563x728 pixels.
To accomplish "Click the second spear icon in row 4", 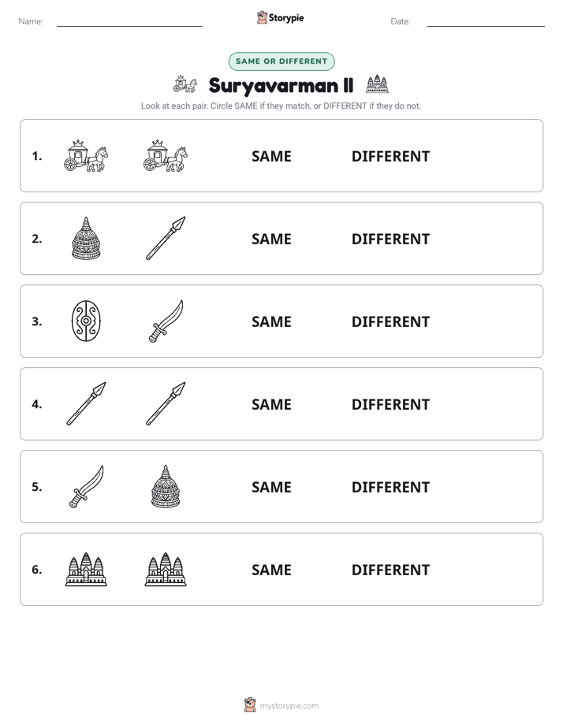I will [166, 403].
